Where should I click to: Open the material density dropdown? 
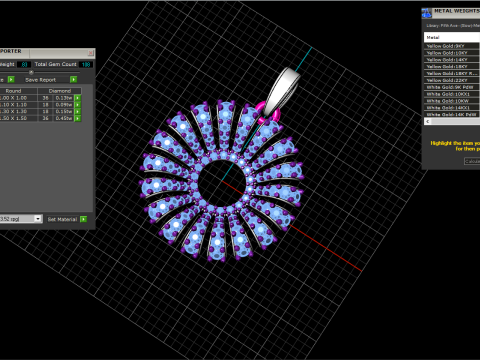(x=38, y=219)
